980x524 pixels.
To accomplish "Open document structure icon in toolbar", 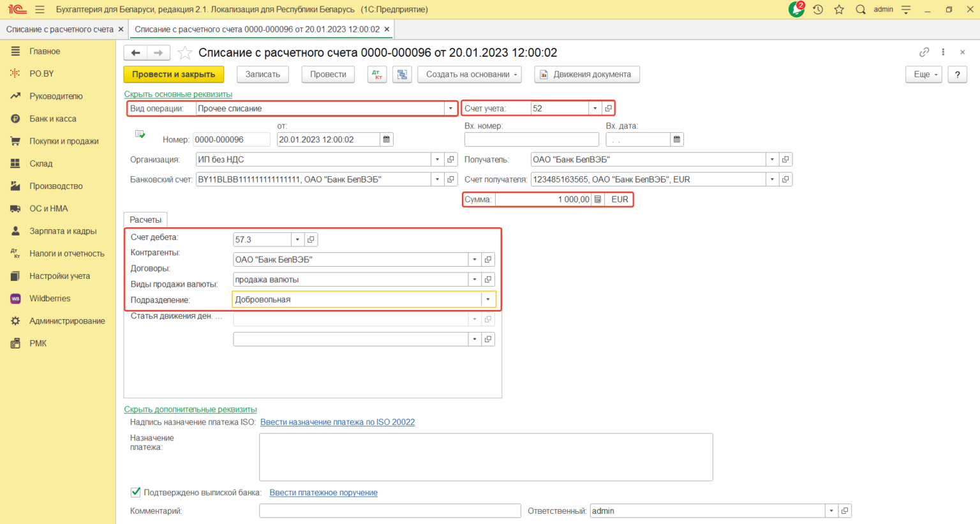I will pos(402,75).
